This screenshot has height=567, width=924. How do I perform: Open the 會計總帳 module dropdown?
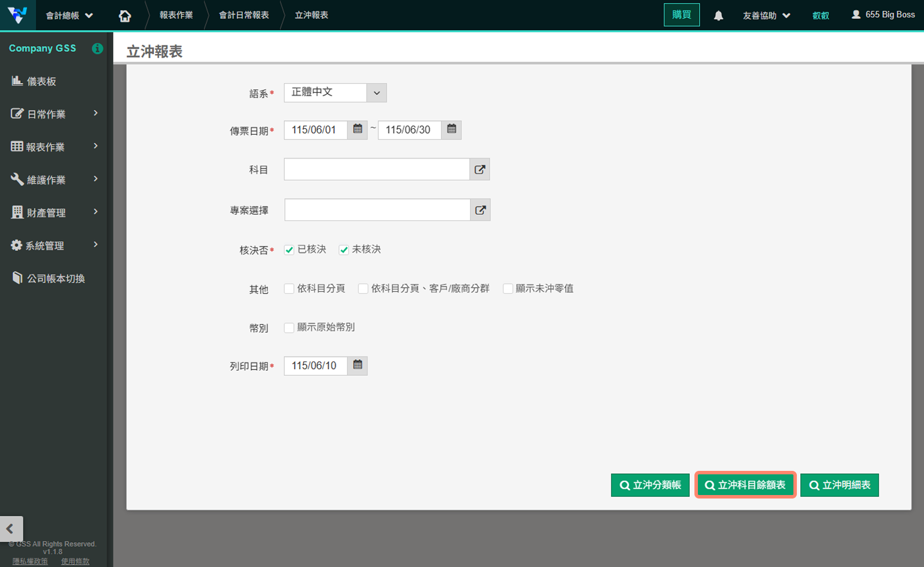click(x=70, y=16)
